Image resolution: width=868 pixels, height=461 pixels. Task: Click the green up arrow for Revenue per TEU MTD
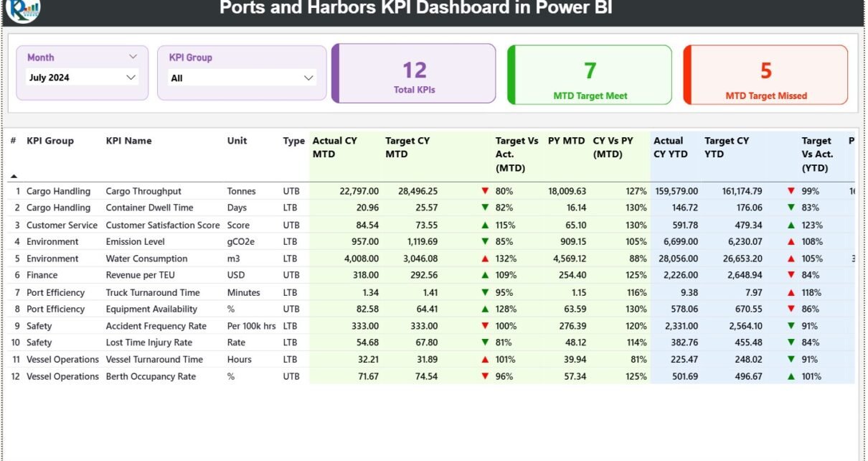(x=486, y=276)
